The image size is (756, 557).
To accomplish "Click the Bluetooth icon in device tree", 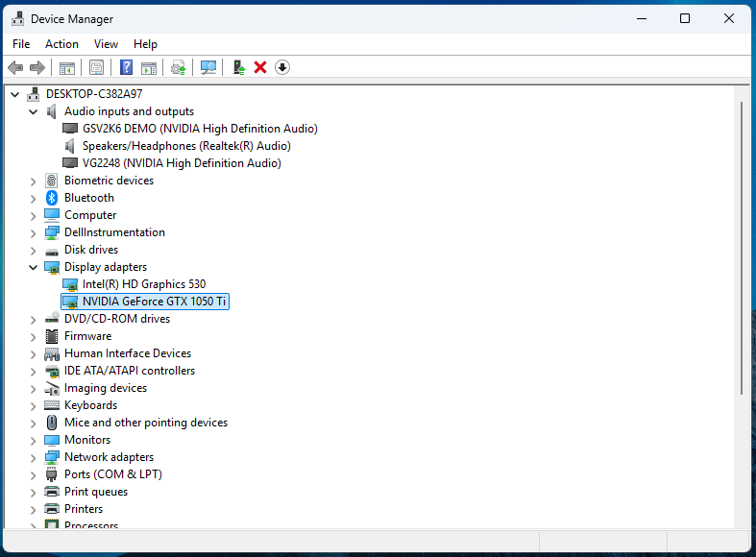I will click(x=52, y=198).
